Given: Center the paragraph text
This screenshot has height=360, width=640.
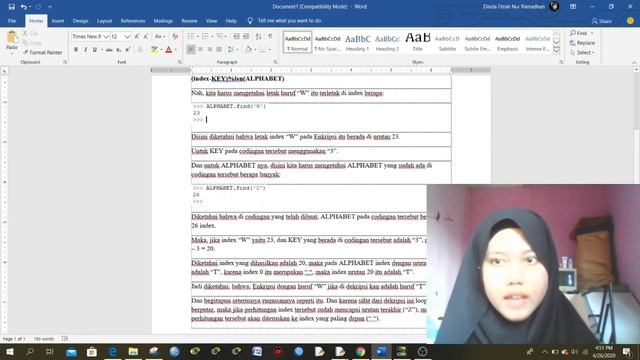Looking at the screenshot, I should pyautogui.click(x=200, y=49).
